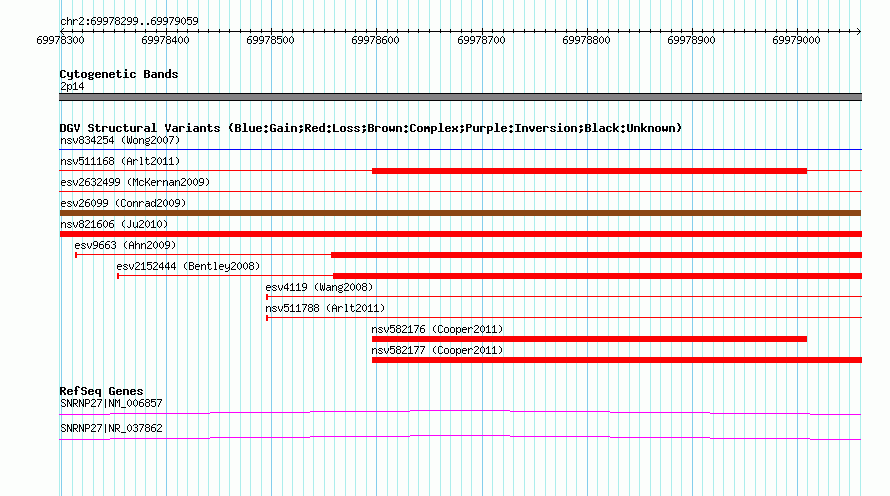The image size is (890, 496).
Task: Click ruler position 69978600
Action: pyautogui.click(x=375, y=40)
